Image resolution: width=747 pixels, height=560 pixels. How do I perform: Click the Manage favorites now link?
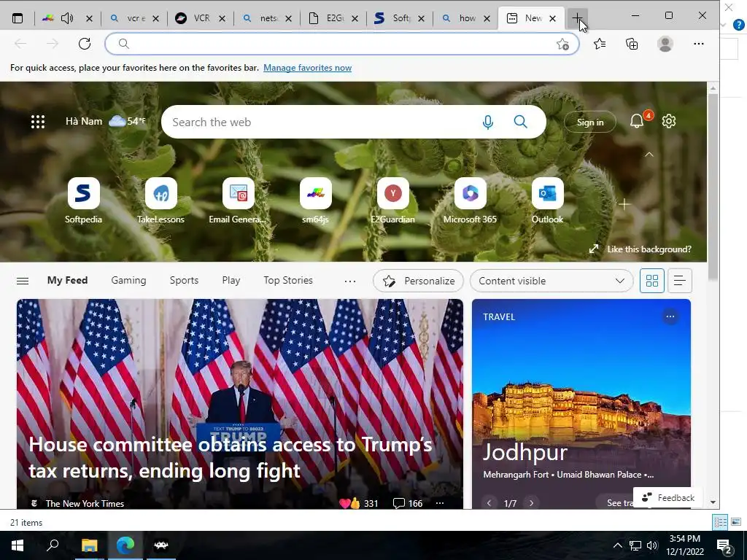click(307, 68)
